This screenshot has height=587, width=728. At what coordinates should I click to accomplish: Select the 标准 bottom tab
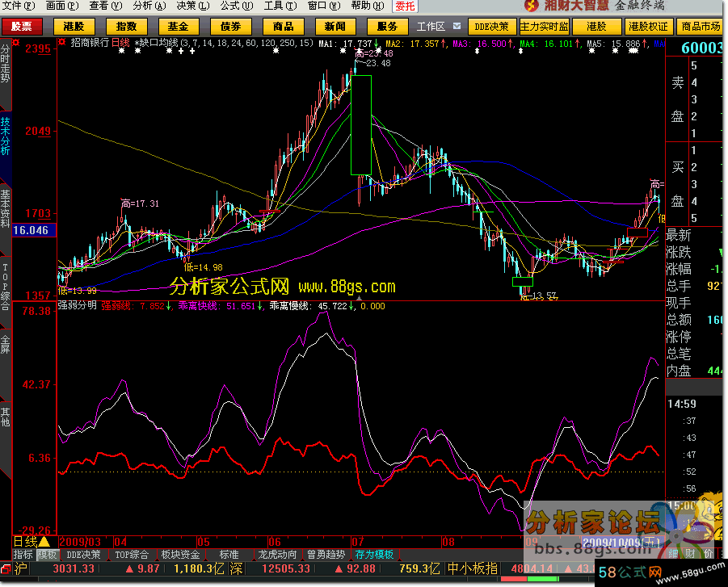click(229, 555)
